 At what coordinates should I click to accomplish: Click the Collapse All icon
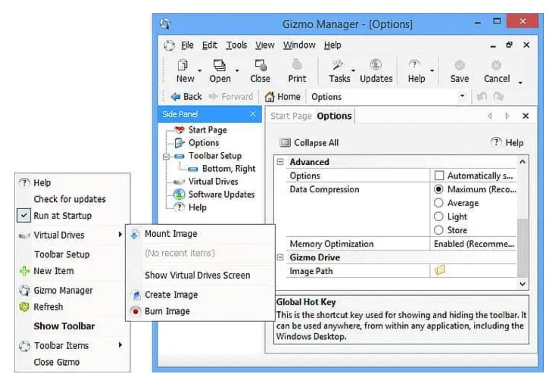pos(285,143)
